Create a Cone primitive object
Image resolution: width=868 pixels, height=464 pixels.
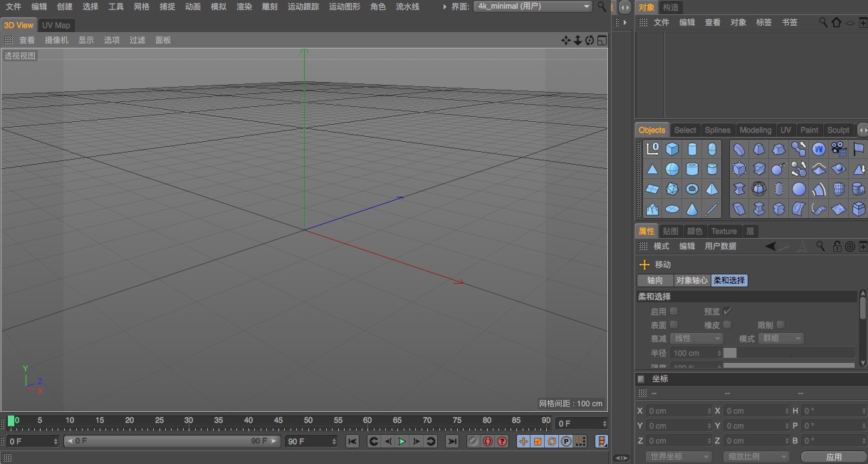[693, 208]
